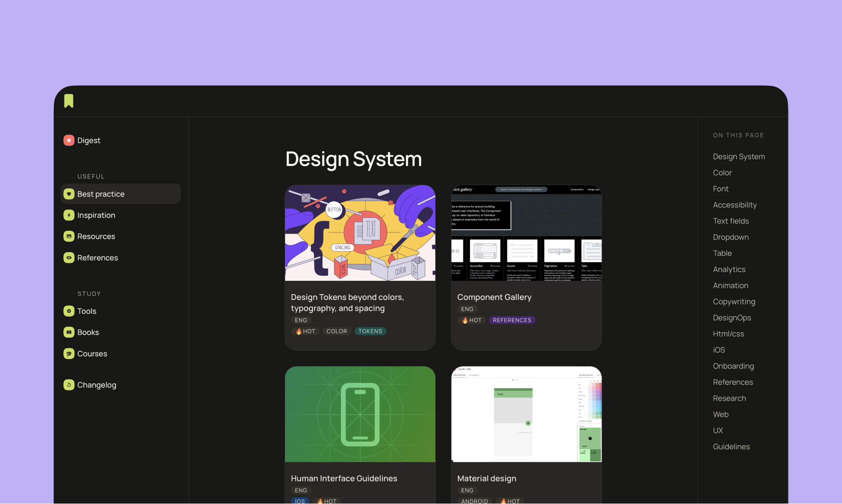Click the Digest star icon
This screenshot has height=504, width=842.
click(x=69, y=140)
